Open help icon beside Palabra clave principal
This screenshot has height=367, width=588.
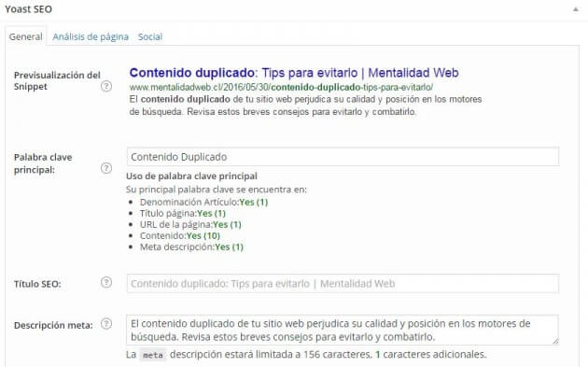click(x=106, y=168)
